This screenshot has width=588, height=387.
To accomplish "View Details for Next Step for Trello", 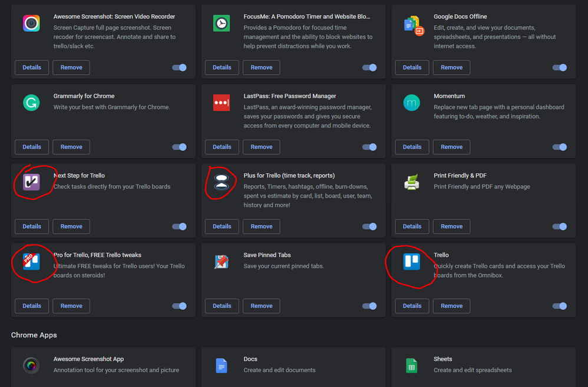I will pos(32,227).
